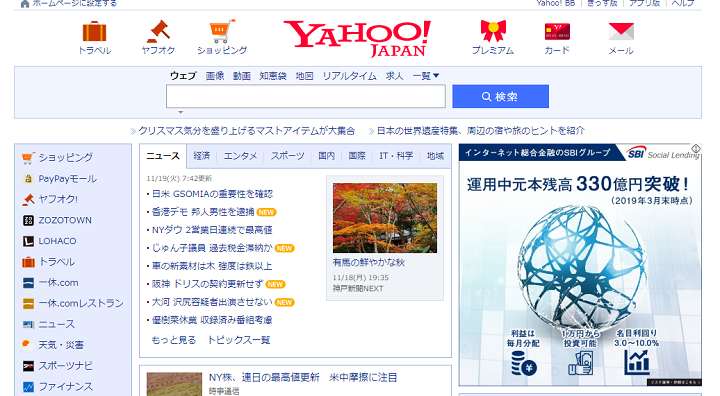Image resolution: width=720 pixels, height=396 pixels.
Task: Click the blue 検索 search button
Action: 500,96
